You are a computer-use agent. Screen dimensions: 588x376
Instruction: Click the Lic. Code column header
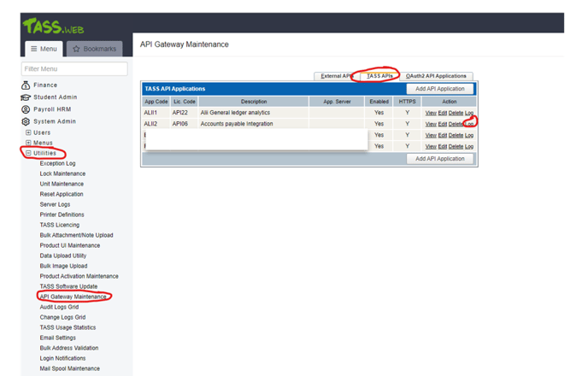[x=184, y=102]
